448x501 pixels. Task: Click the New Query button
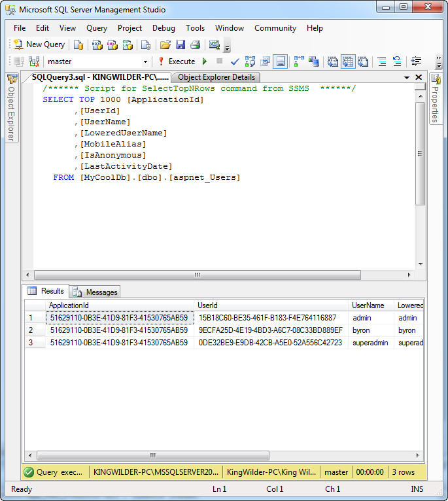click(39, 44)
